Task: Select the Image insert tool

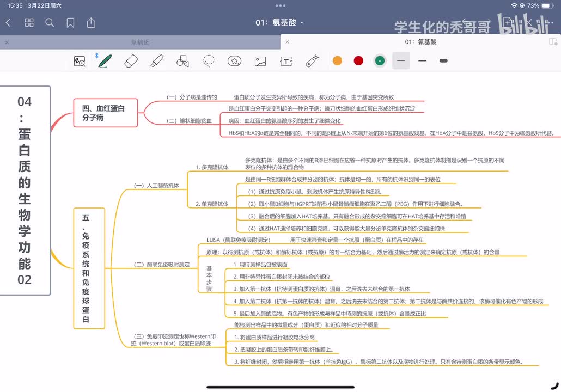Action: click(260, 61)
